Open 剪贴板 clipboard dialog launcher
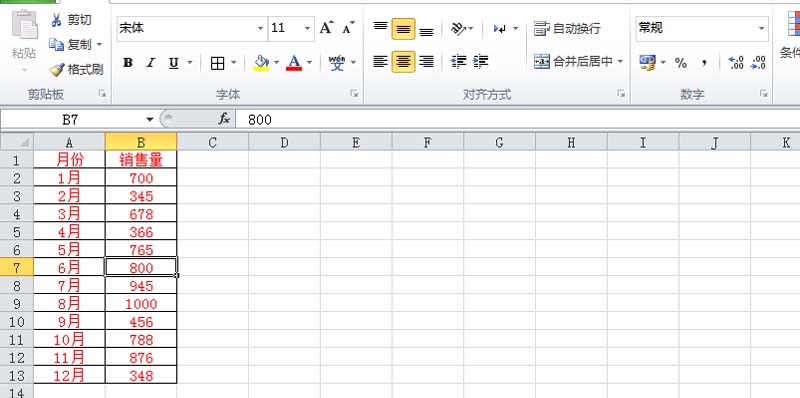The height and width of the screenshot is (398, 800). 103,94
